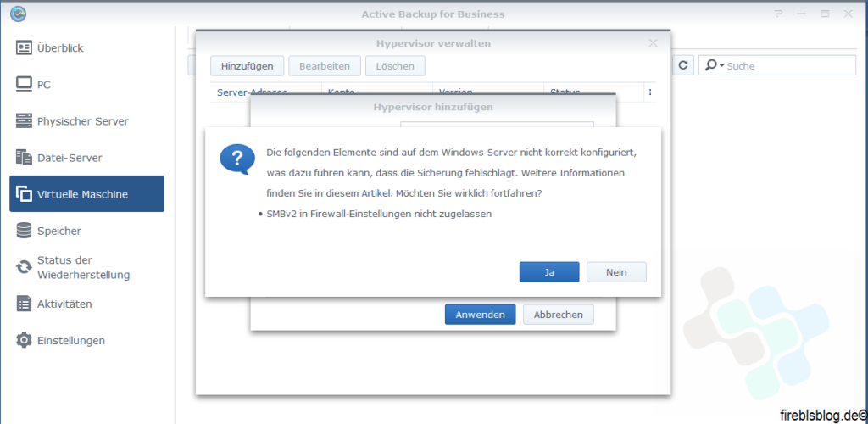Viewport: 868px width, 424px height.
Task: Go to the PC section
Action: click(x=87, y=85)
